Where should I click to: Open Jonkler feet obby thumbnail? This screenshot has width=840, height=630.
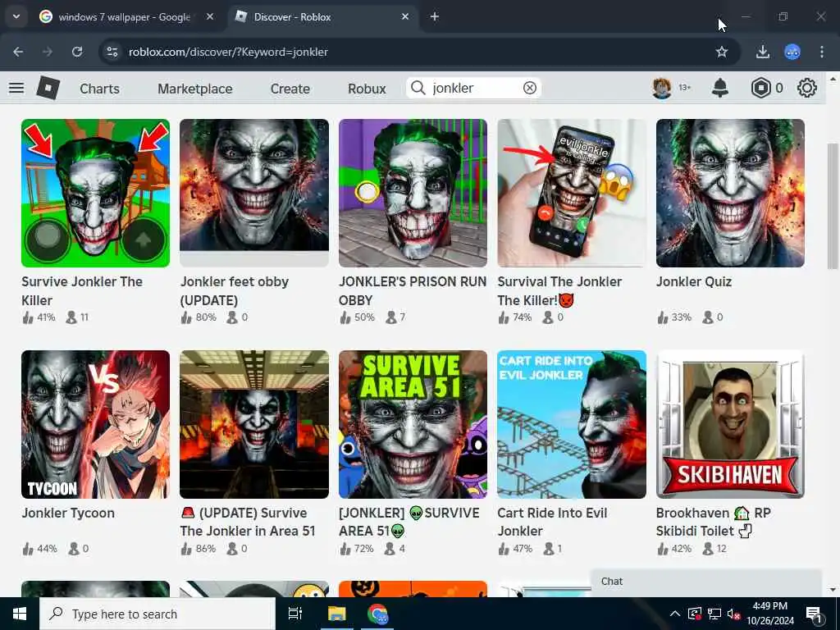click(254, 193)
